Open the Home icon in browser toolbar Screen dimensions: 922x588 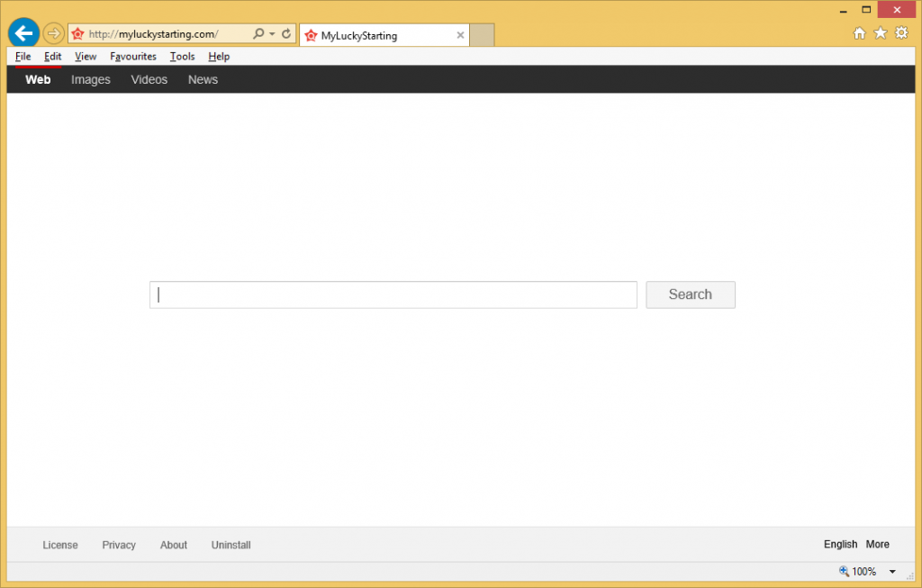859,33
